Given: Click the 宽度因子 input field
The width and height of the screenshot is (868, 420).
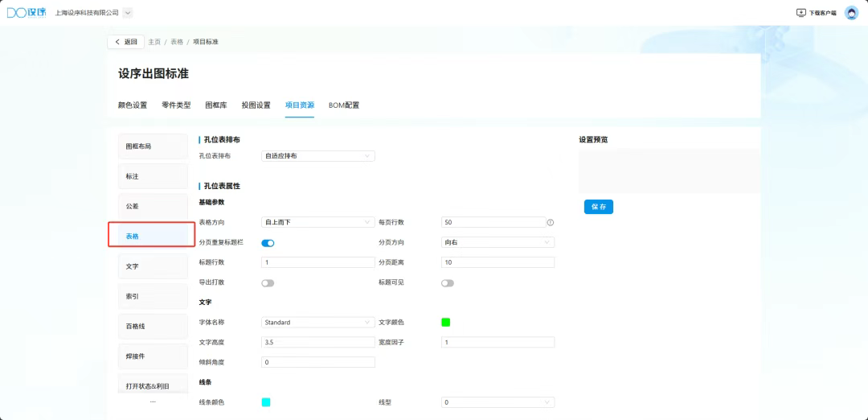Looking at the screenshot, I should (x=497, y=343).
